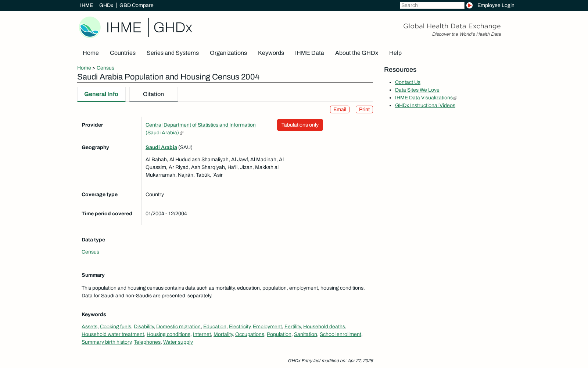Open Household water treatment keyword

click(x=113, y=334)
